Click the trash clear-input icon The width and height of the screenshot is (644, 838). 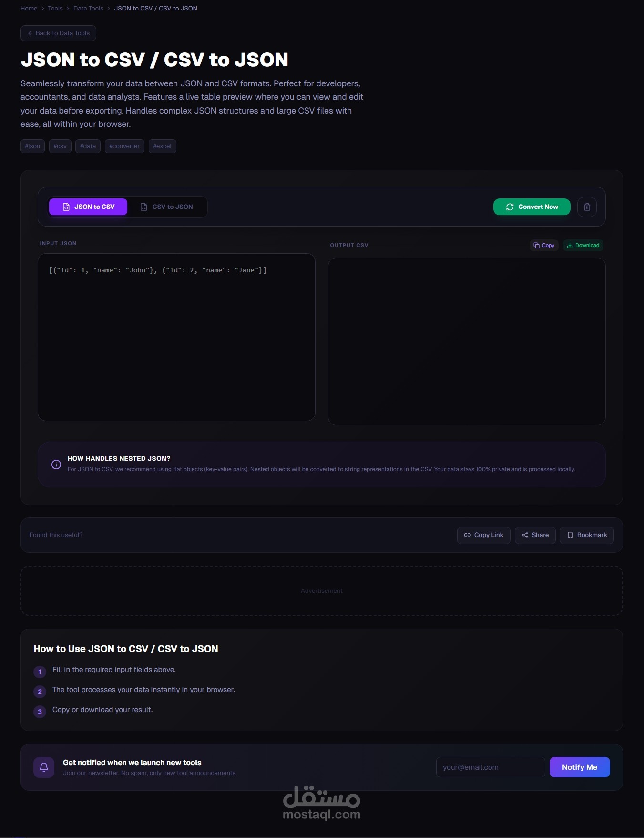[587, 207]
